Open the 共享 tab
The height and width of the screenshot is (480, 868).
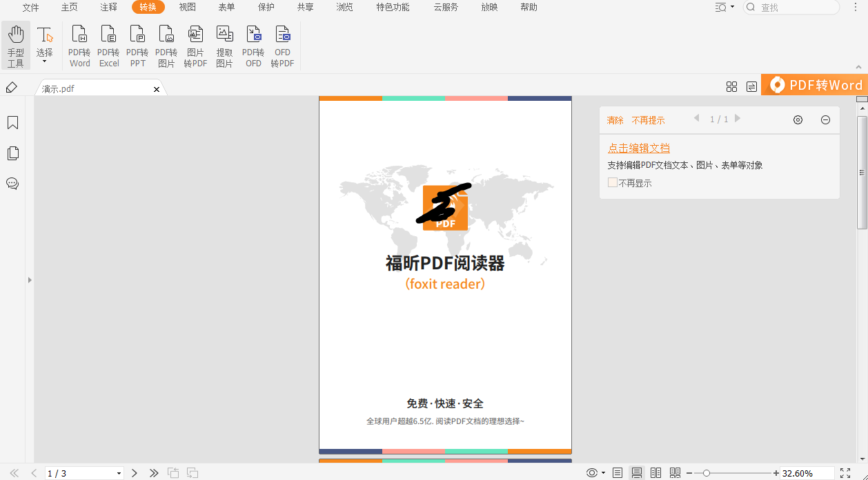(305, 8)
